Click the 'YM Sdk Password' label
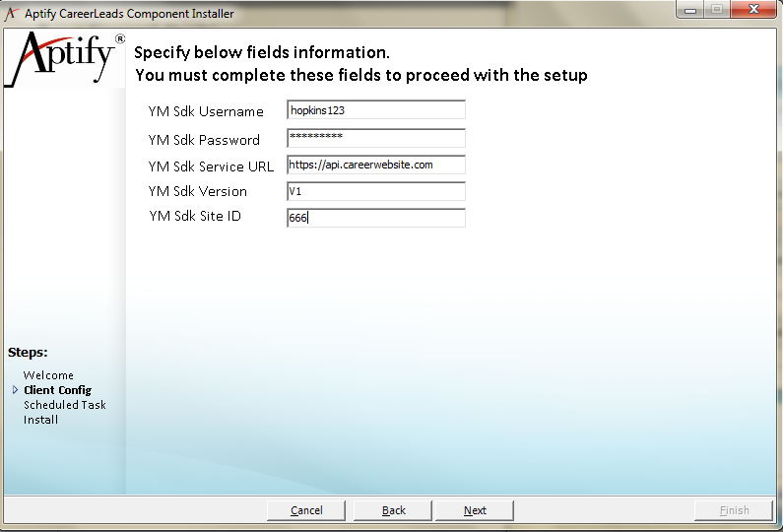The height and width of the screenshot is (532, 783). tap(204, 140)
